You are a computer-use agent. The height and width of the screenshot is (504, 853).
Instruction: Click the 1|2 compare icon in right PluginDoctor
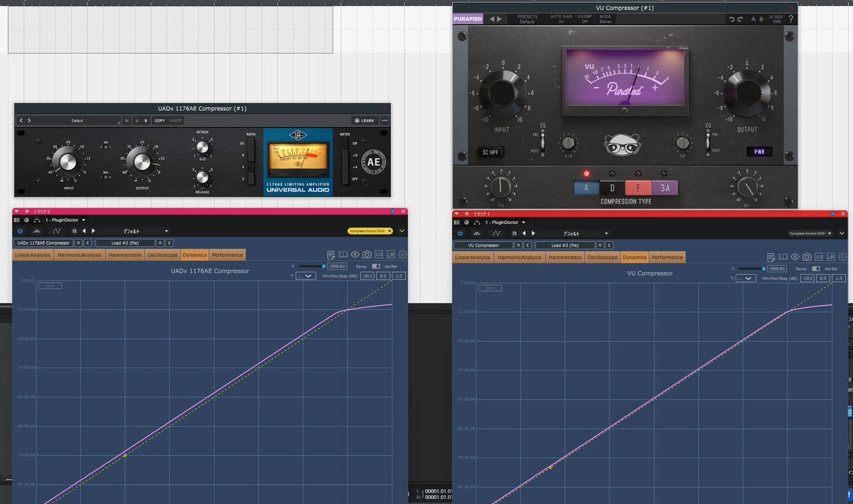pos(820,257)
